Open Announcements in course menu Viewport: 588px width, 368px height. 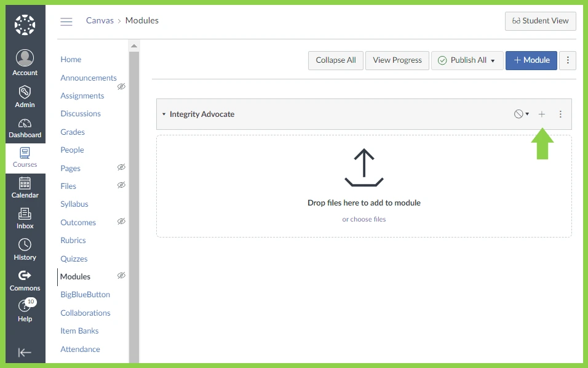(x=89, y=78)
